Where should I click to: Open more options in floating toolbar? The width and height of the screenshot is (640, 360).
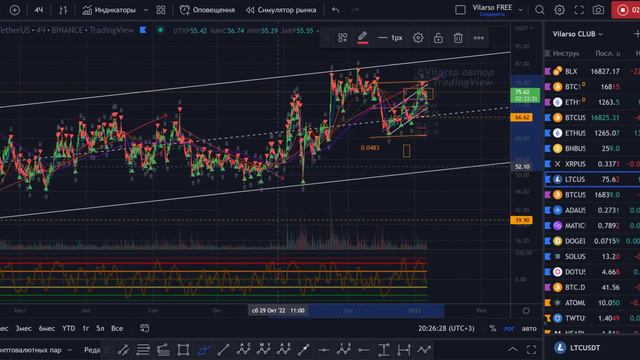tap(478, 38)
